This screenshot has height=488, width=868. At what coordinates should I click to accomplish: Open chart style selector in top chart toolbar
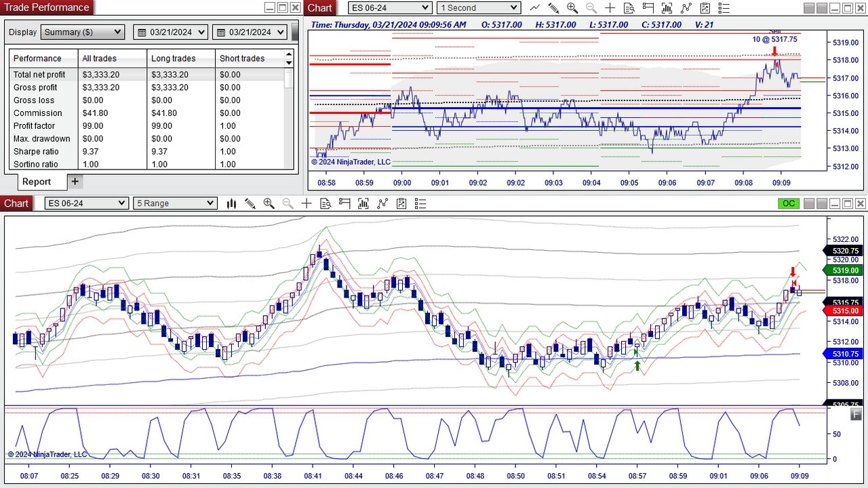[x=535, y=7]
